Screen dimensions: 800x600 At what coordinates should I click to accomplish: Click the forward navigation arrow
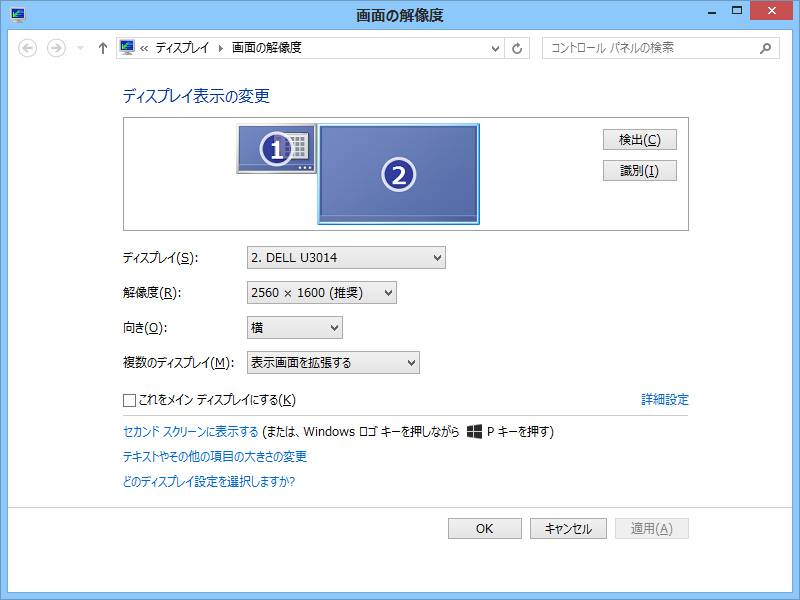pos(56,48)
